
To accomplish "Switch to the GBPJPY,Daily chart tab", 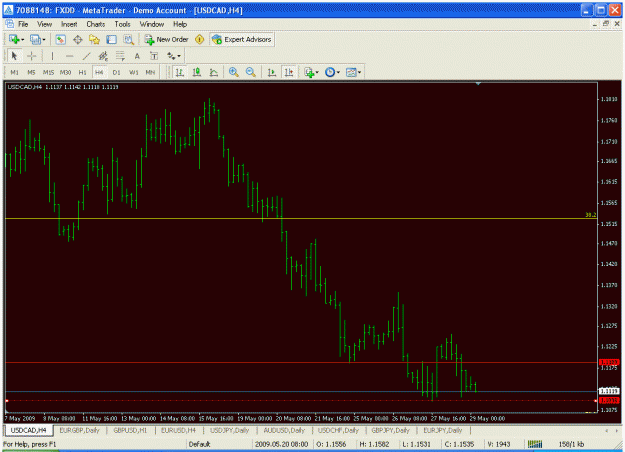I will pos(391,430).
